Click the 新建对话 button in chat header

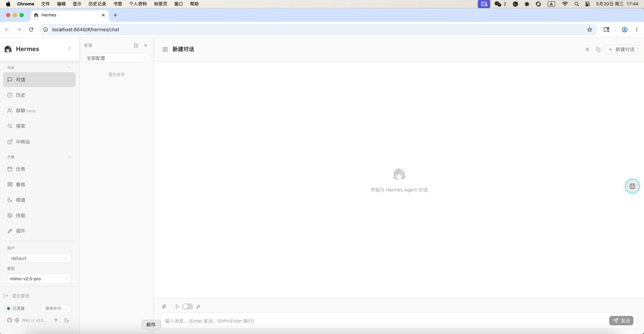(621, 50)
